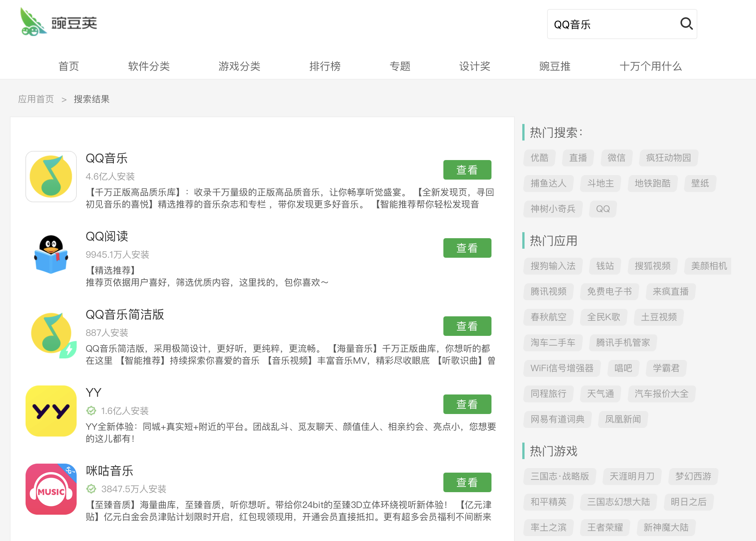Switch to the 游戏分类 navigation tab
The height and width of the screenshot is (541, 756).
click(x=239, y=66)
